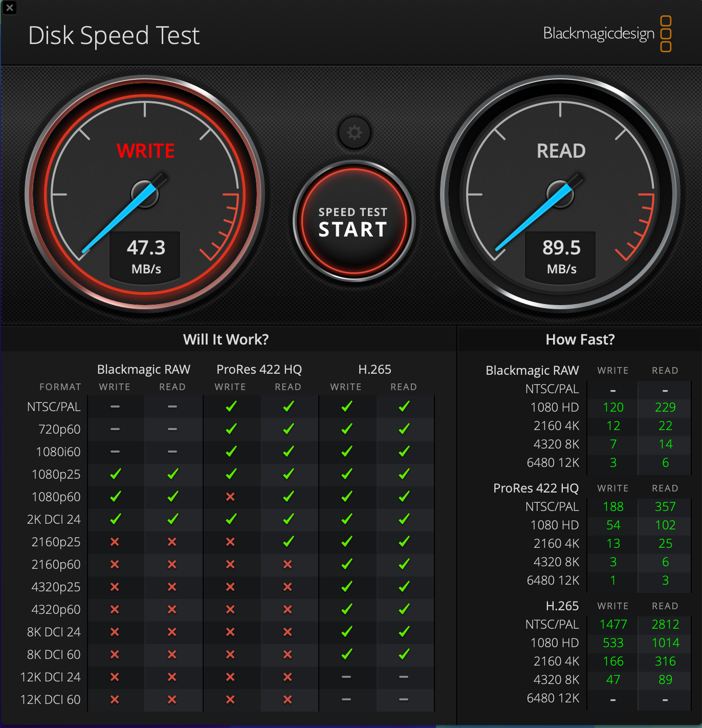This screenshot has height=728, width=702.
Task: Click the ProRes NTSC/PAL read value "357"
Action: 665,506
